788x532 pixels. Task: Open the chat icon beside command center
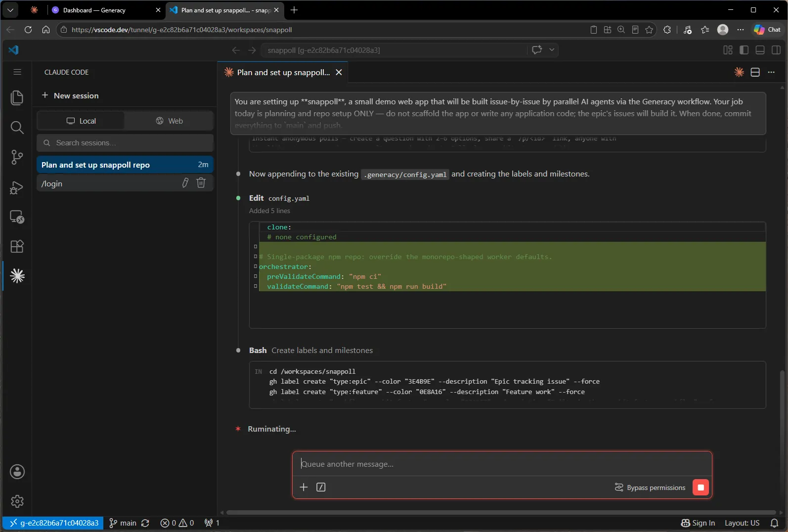click(x=537, y=50)
